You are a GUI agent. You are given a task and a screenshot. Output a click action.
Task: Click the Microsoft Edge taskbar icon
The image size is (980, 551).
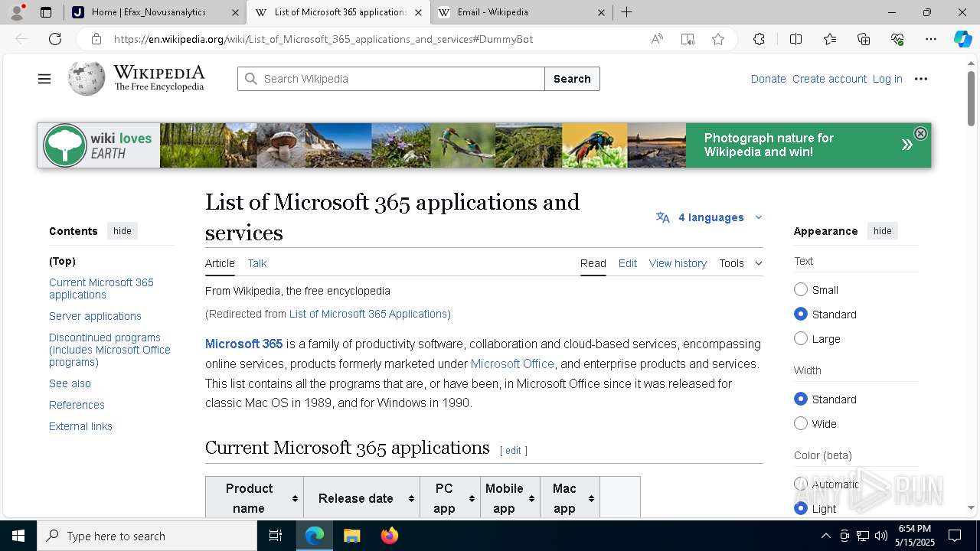tap(315, 536)
